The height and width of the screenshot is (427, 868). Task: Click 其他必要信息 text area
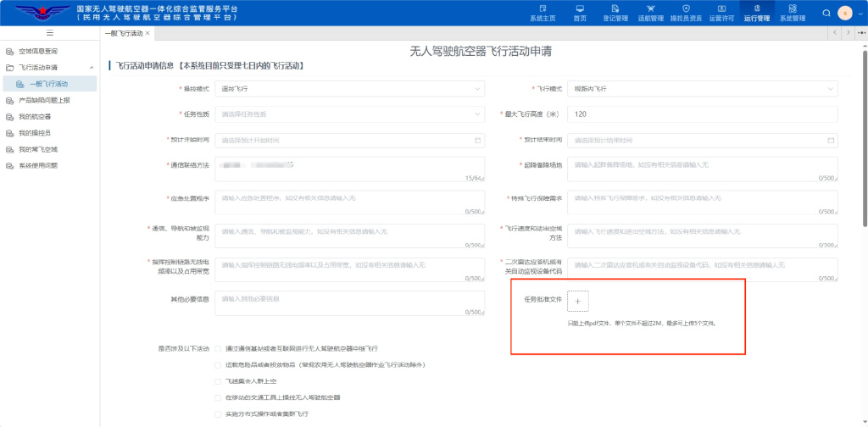coord(350,303)
